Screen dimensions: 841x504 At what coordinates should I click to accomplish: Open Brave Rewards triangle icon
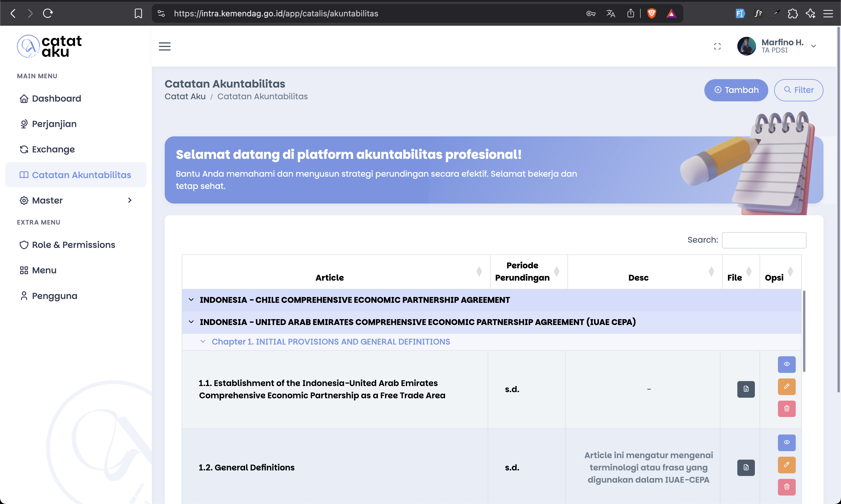671,13
